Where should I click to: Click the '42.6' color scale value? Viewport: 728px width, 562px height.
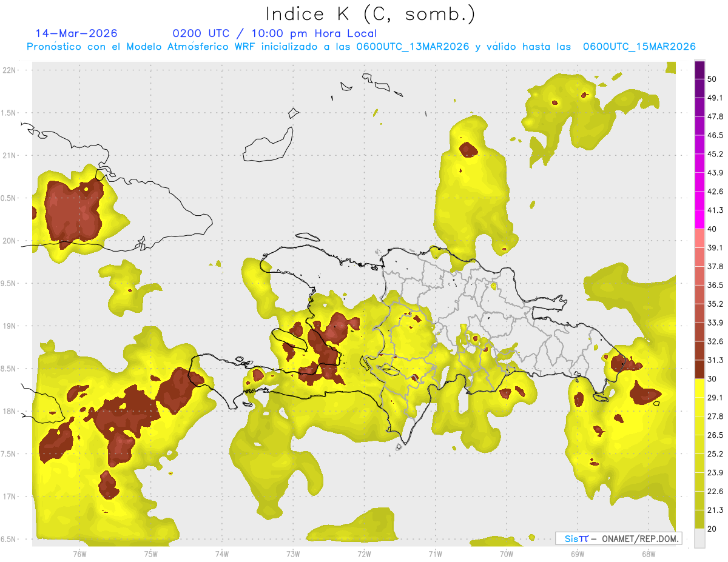pyautogui.click(x=715, y=192)
